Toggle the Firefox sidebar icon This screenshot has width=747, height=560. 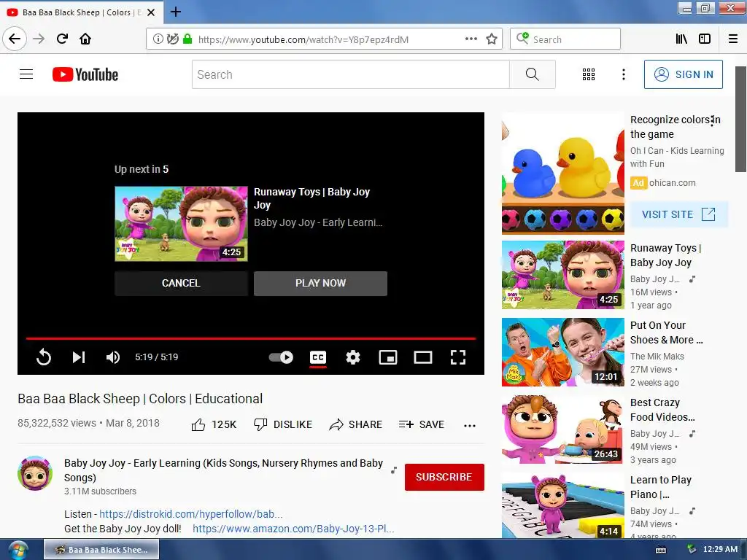[x=705, y=39]
